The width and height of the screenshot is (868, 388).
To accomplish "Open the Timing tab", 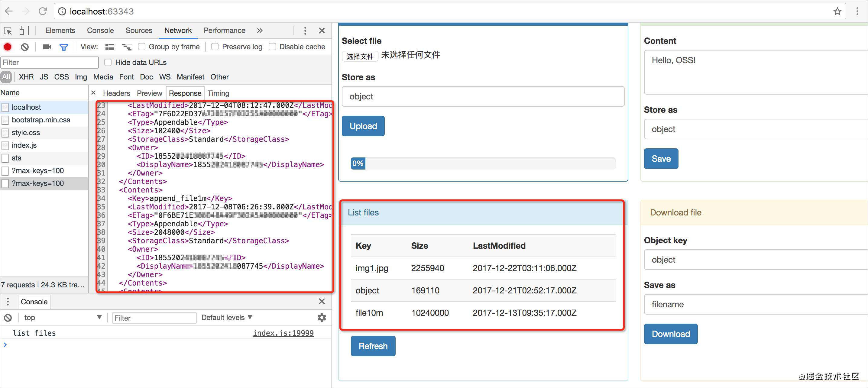I will click(218, 93).
